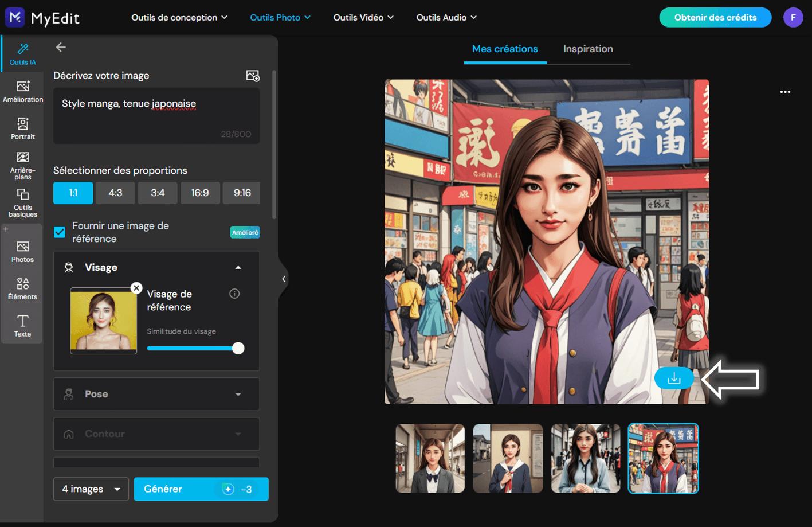The width and height of the screenshot is (812, 527).
Task: Select the second generated thumbnail
Action: click(x=507, y=458)
